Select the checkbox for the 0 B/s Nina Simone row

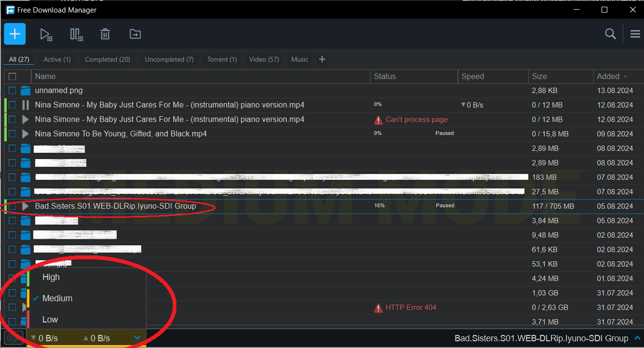point(13,105)
